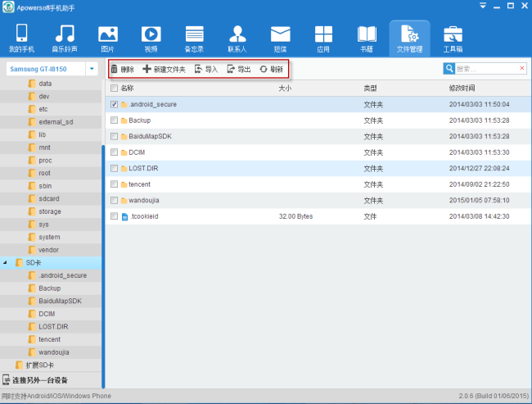Viewport: 532px width, 404px height.
Task: Select the sdcard folder in tree
Action: 49,198
